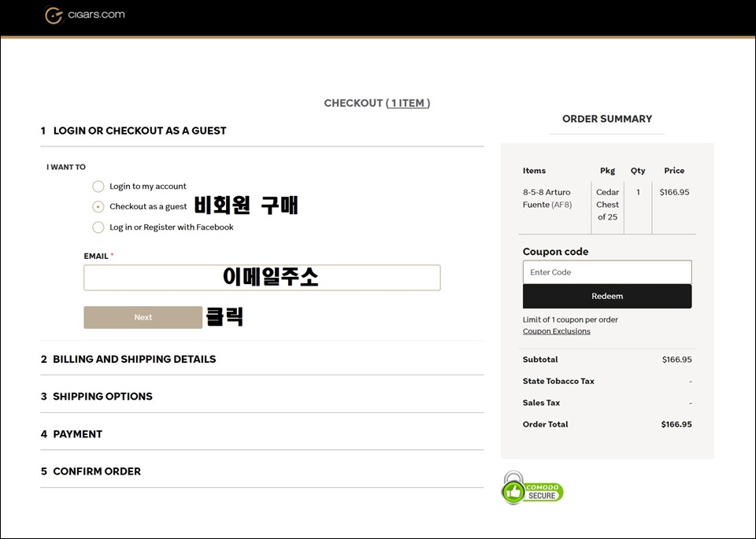
Task: Click the item price $166.95 in table
Action: pos(675,192)
